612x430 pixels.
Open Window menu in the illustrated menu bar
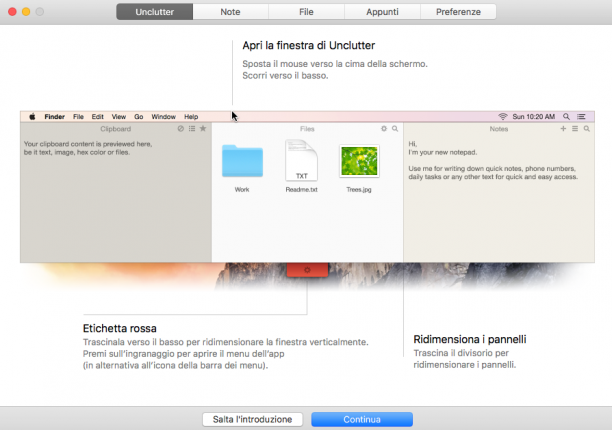point(164,117)
